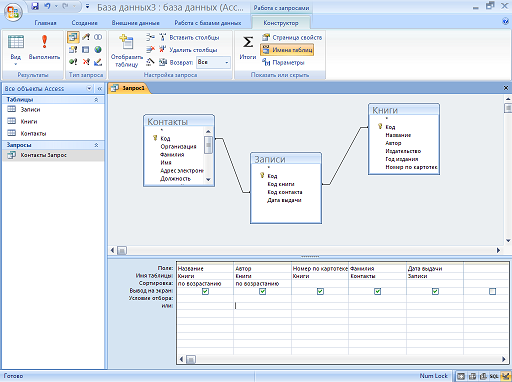Open the Возврат 'Все' dropdown
This screenshot has height=382, width=512.
[x=227, y=62]
